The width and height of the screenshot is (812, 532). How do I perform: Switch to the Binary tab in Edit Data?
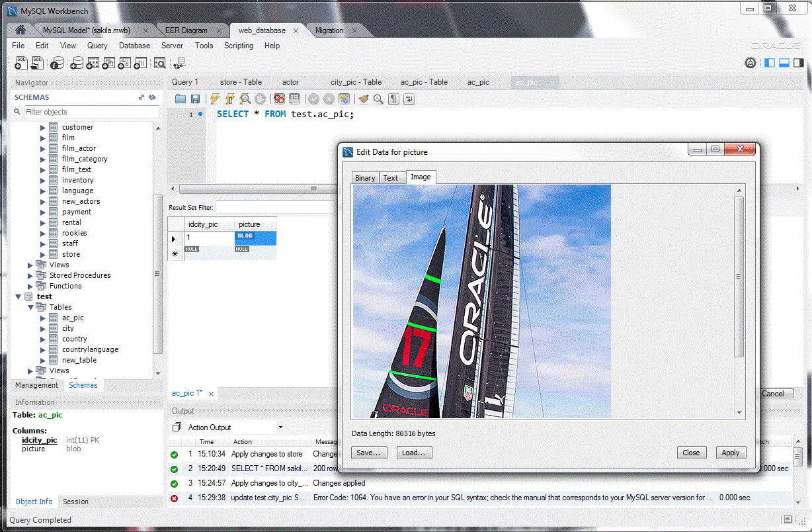click(x=364, y=177)
